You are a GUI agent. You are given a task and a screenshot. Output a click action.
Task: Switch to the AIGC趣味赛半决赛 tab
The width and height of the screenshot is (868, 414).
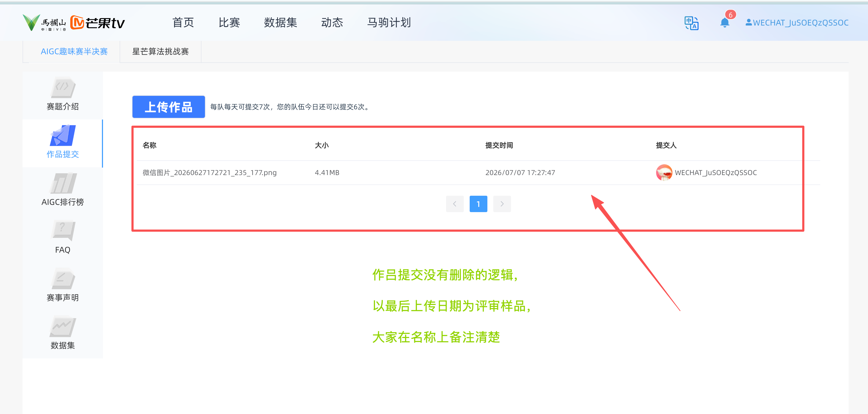click(x=74, y=52)
